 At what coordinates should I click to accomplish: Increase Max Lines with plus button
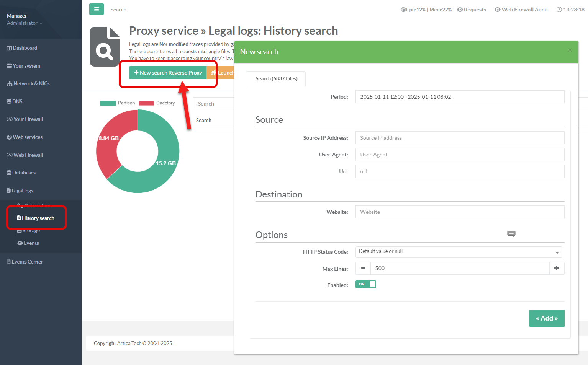click(557, 268)
